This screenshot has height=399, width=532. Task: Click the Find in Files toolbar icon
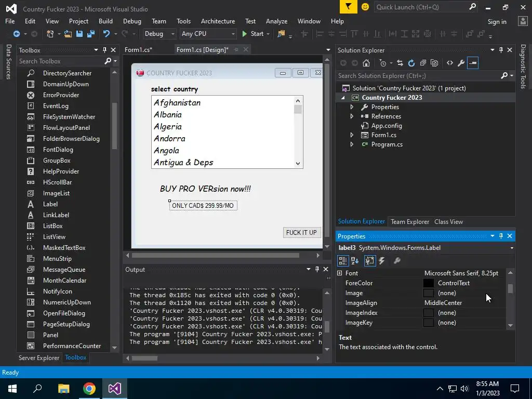[281, 34]
